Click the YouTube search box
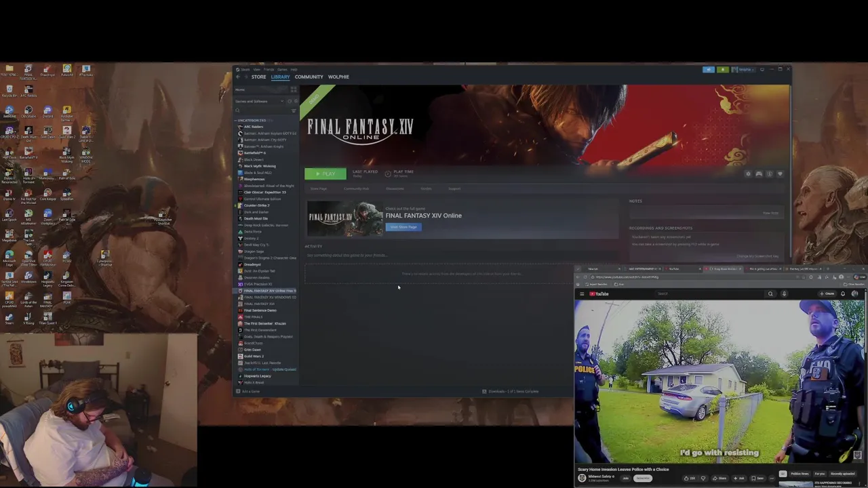868x488 pixels. (709, 293)
